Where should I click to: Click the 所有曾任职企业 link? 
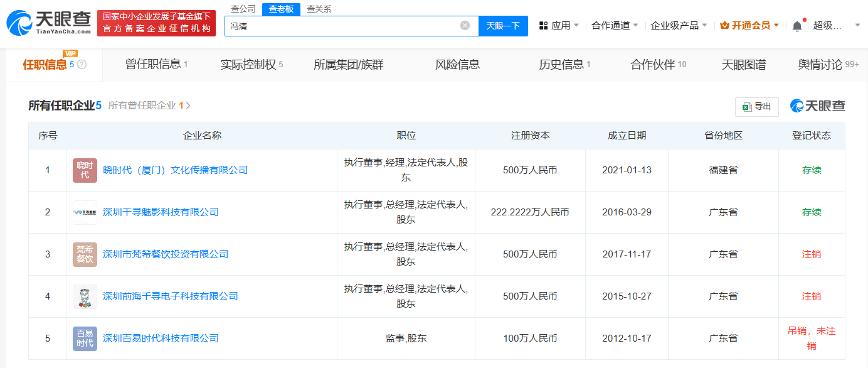tap(144, 106)
